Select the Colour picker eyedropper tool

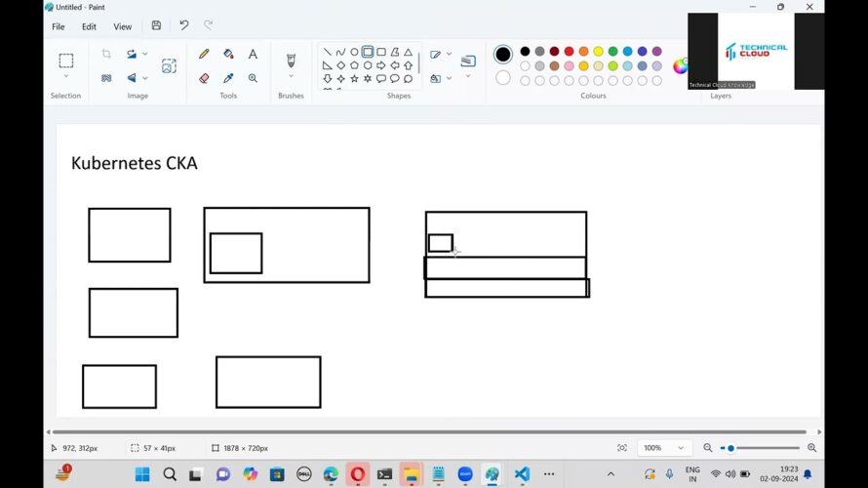tap(228, 78)
